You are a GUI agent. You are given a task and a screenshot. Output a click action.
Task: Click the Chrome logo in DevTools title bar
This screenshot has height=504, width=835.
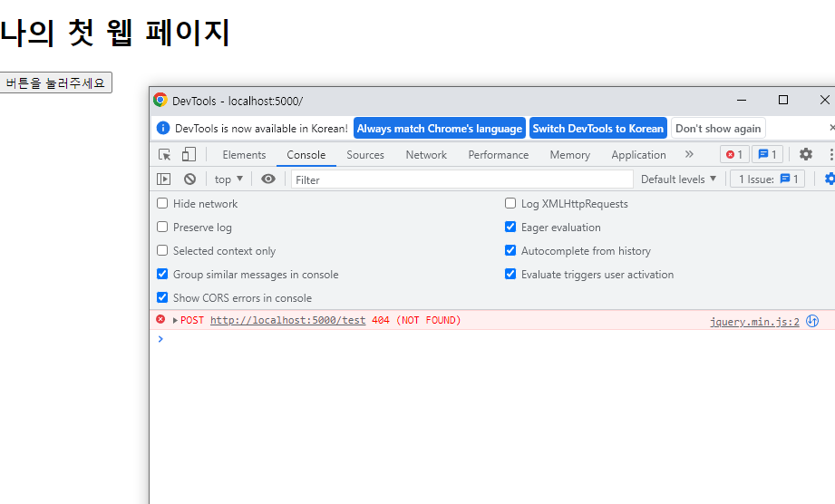click(160, 100)
